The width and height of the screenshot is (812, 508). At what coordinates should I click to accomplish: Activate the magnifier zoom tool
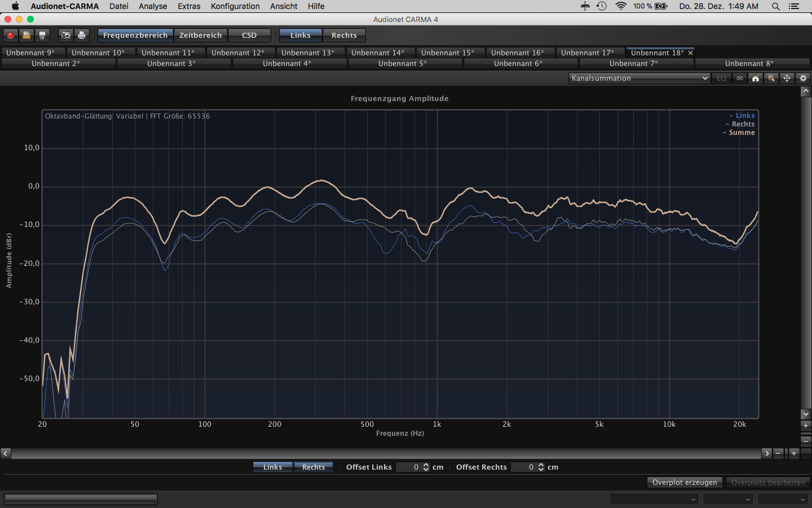click(x=771, y=78)
